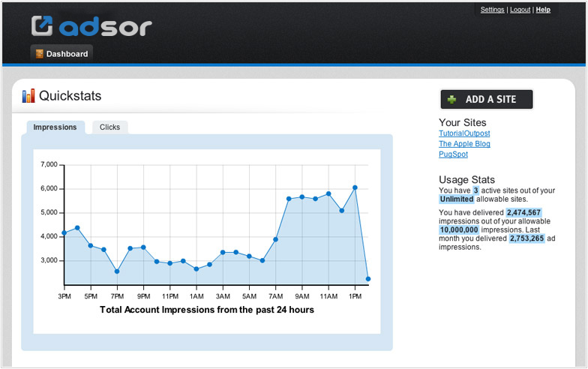588x369 pixels.
Task: Click the 11PM x-axis label
Action: pos(170,296)
